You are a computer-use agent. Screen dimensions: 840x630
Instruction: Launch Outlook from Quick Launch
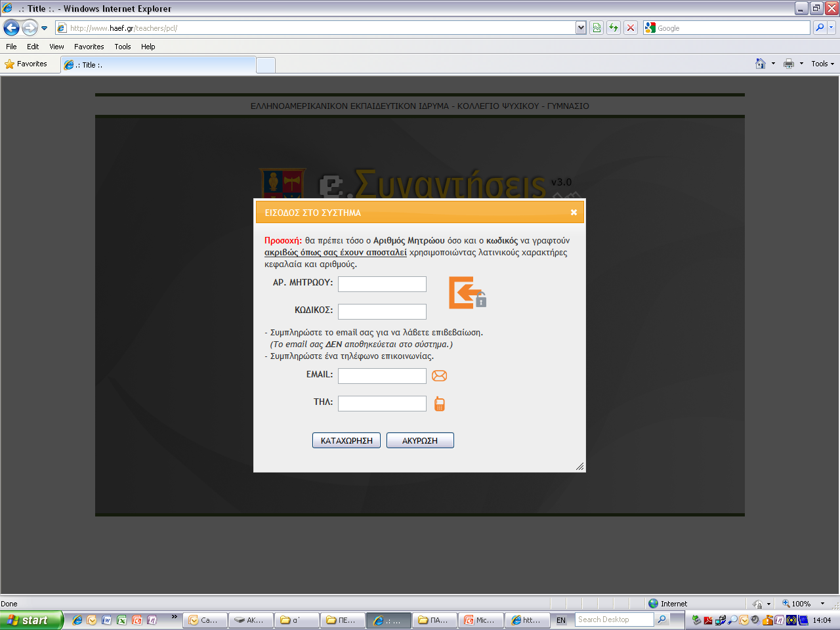click(x=92, y=620)
